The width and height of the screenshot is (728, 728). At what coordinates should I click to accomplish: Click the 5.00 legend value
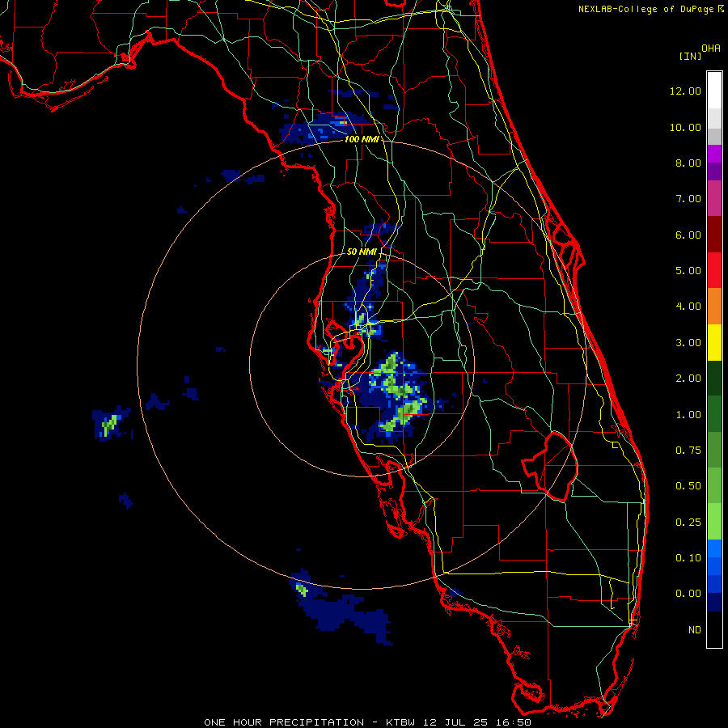click(x=688, y=271)
